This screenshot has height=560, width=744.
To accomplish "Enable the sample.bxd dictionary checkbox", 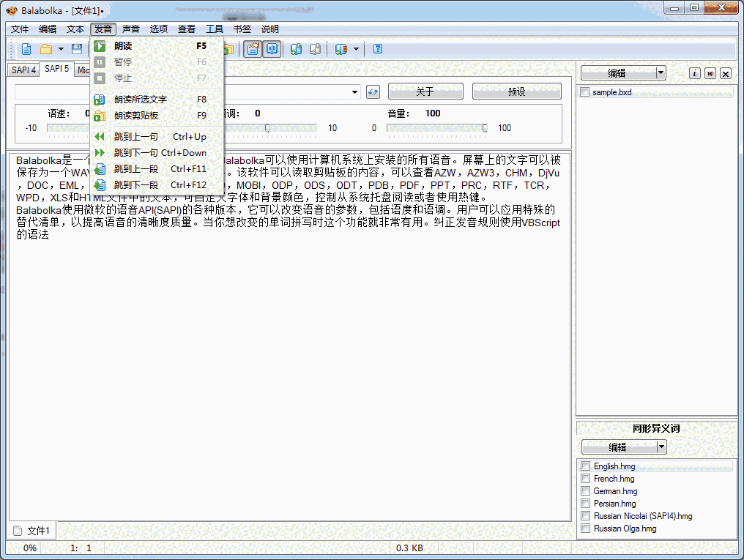I will (x=584, y=92).
